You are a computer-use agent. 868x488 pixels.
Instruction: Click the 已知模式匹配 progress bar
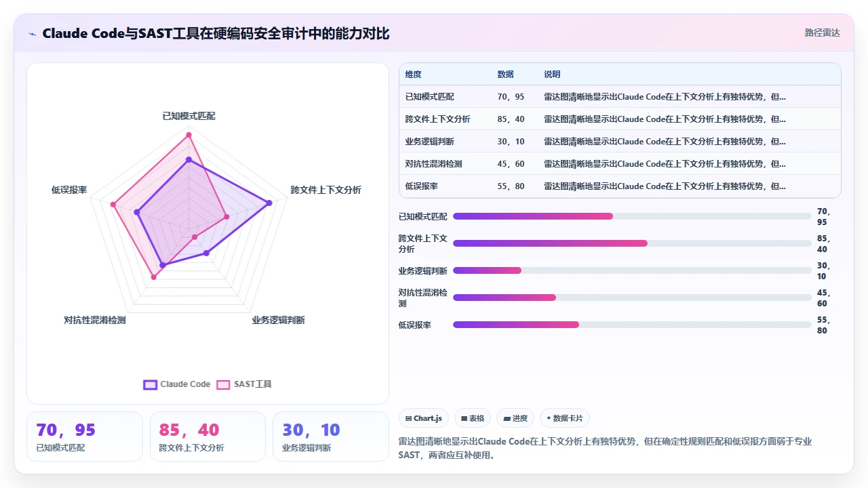pos(632,216)
